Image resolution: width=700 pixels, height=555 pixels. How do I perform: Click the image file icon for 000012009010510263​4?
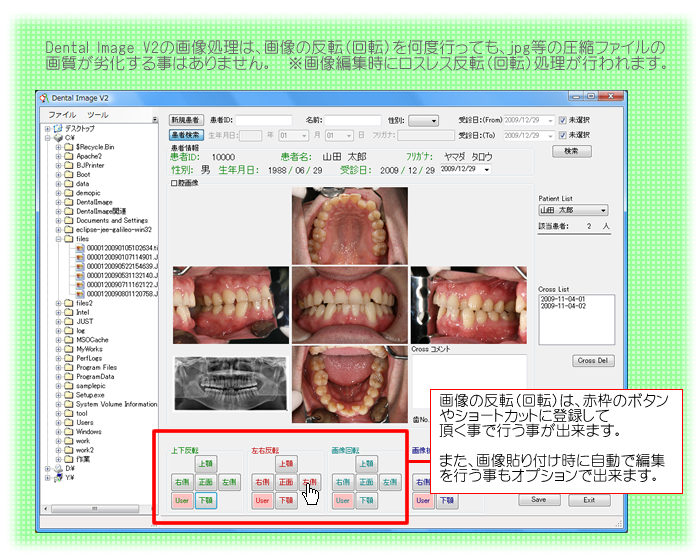[x=80, y=248]
